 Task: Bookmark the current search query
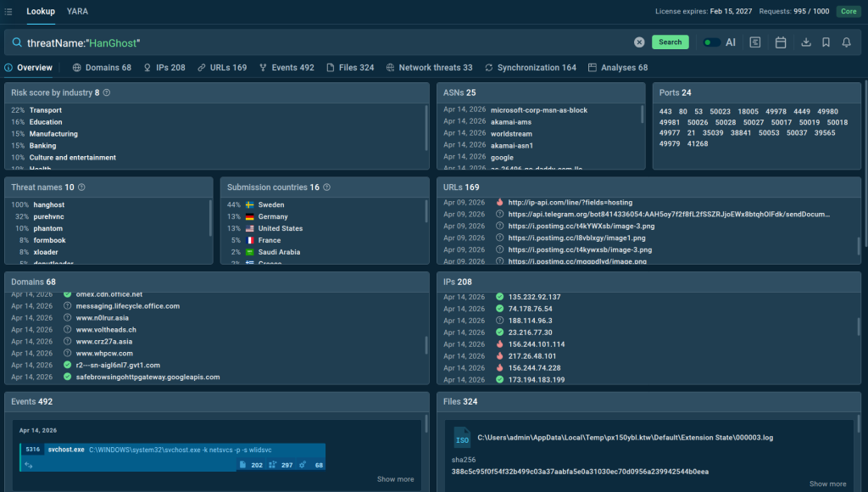(x=826, y=41)
